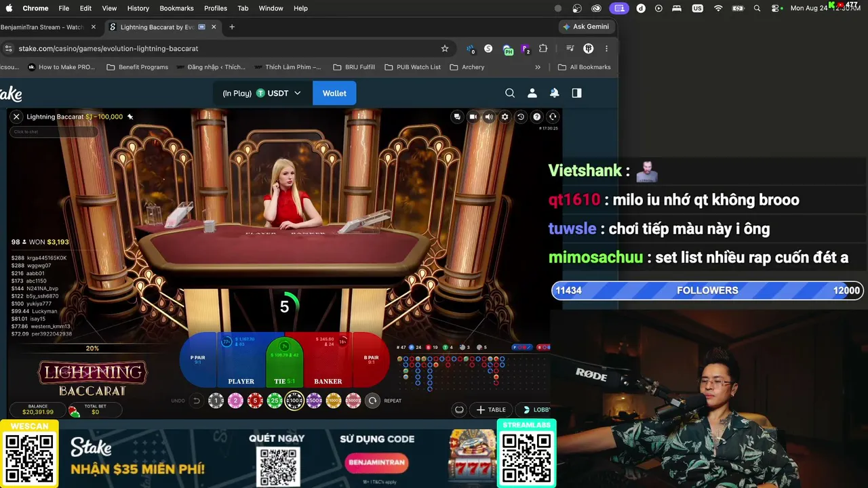This screenshot has height=488, width=868.
Task: Add another table with TABLE button
Action: pos(492,409)
